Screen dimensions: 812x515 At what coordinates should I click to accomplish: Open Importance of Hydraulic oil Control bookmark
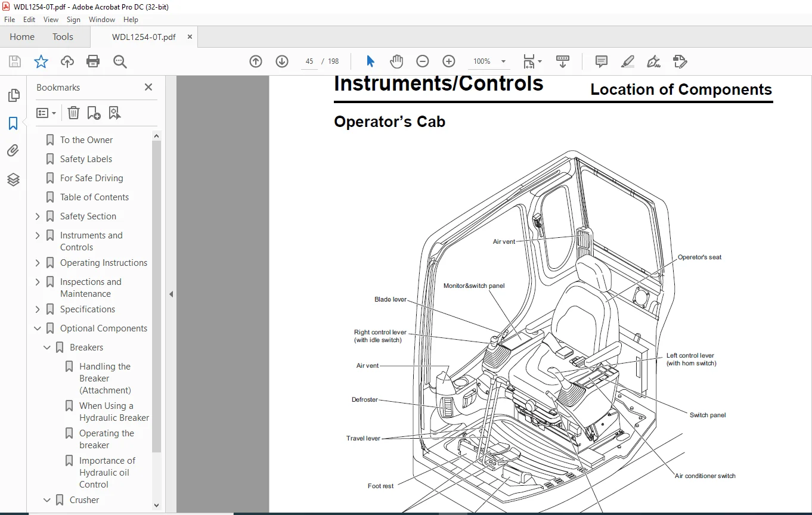107,473
